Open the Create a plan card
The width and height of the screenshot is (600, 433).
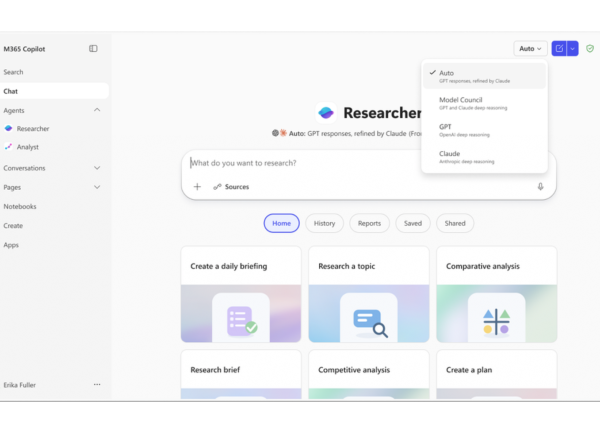(496, 374)
